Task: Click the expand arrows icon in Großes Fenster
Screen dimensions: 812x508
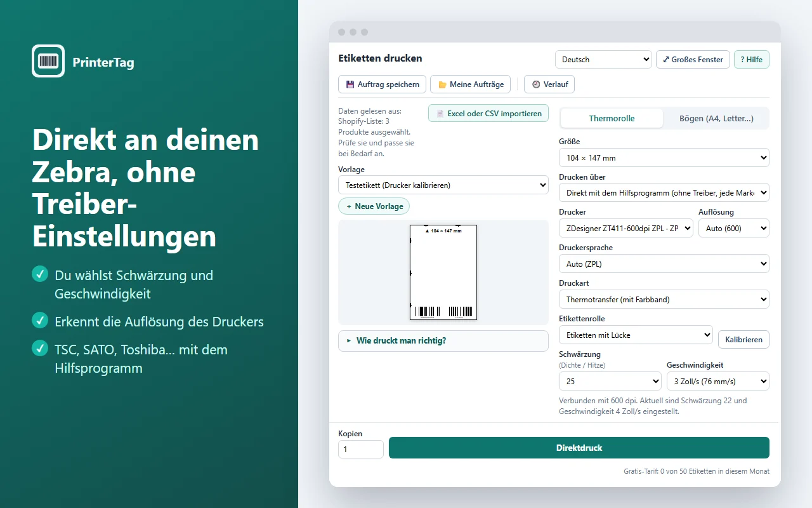Action: (x=665, y=60)
